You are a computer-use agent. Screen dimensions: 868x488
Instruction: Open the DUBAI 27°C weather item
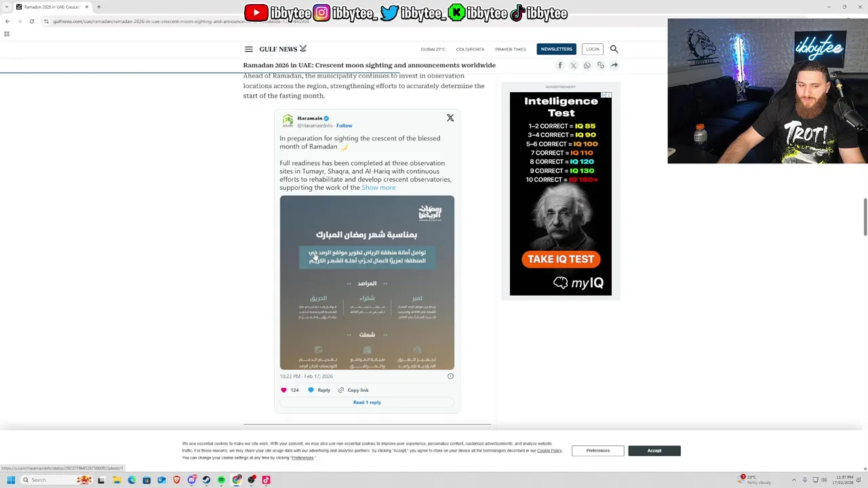point(433,49)
